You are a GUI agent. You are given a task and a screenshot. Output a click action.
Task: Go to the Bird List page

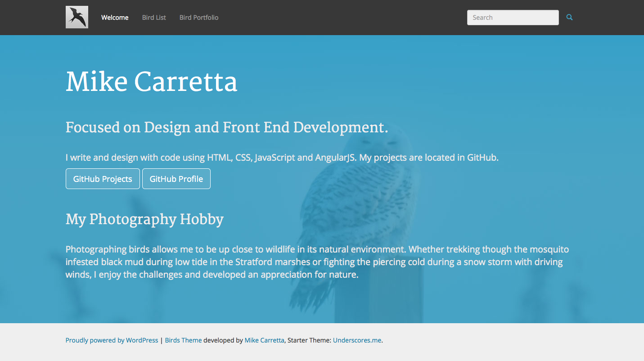click(x=154, y=18)
